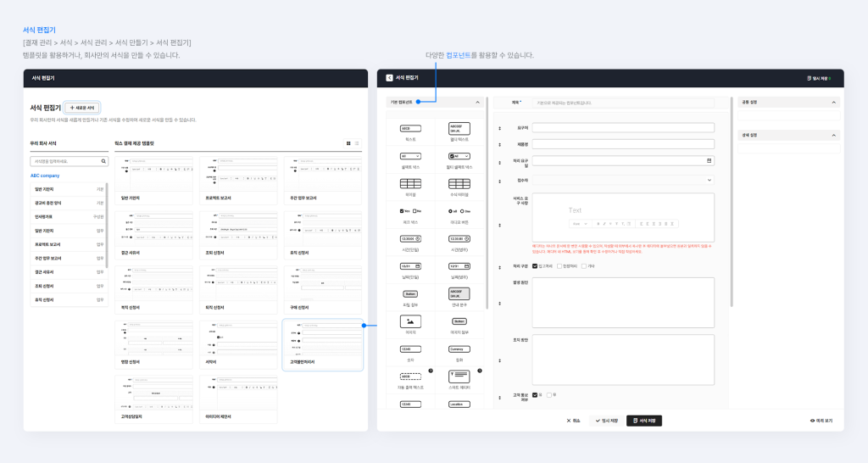This screenshot has width=868, height=463.
Task: Select the 테이블 component icon
Action: (411, 183)
